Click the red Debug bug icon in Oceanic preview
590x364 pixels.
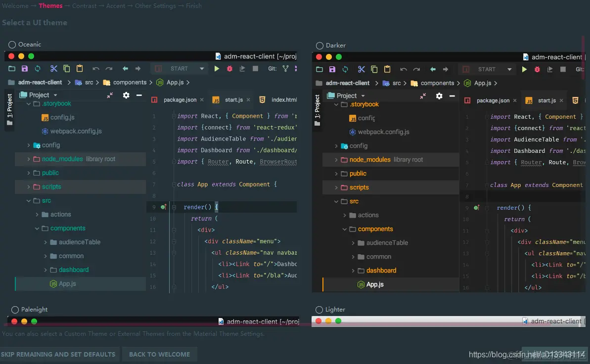pyautogui.click(x=229, y=69)
